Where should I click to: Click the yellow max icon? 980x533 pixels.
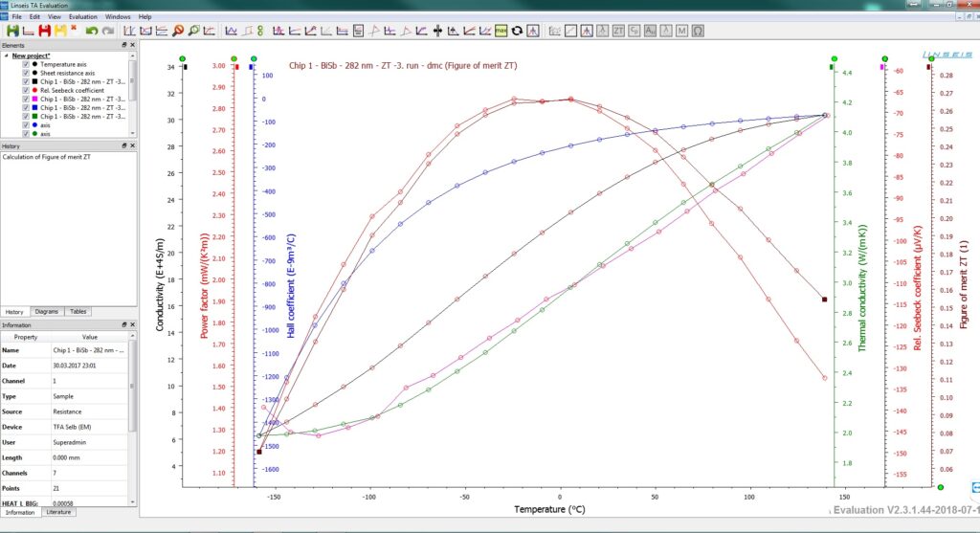point(501,30)
